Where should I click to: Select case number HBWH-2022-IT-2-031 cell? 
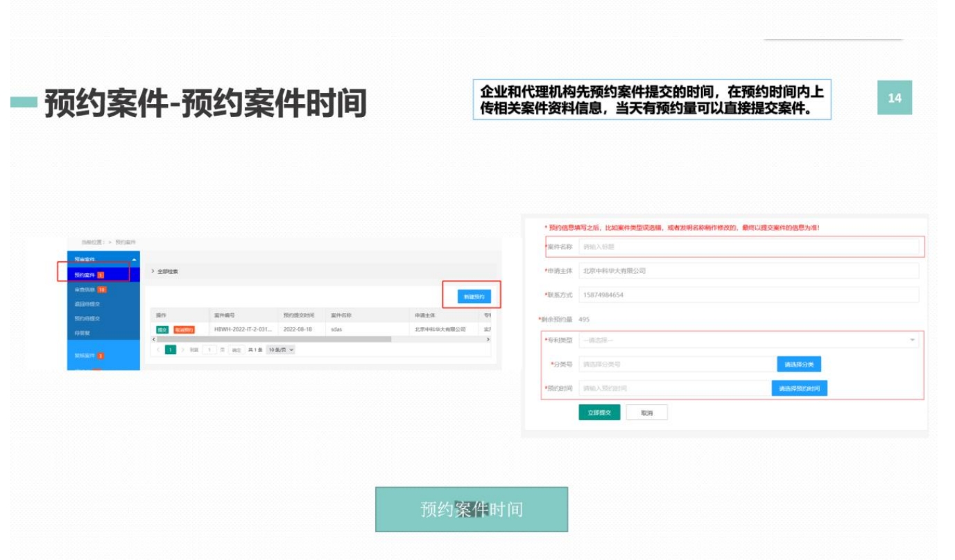tap(243, 329)
